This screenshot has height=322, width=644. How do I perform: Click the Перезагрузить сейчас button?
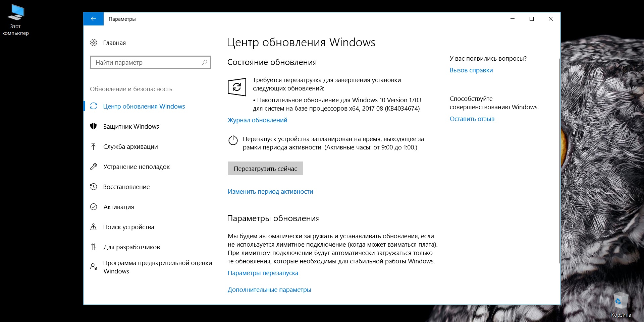[x=265, y=169]
